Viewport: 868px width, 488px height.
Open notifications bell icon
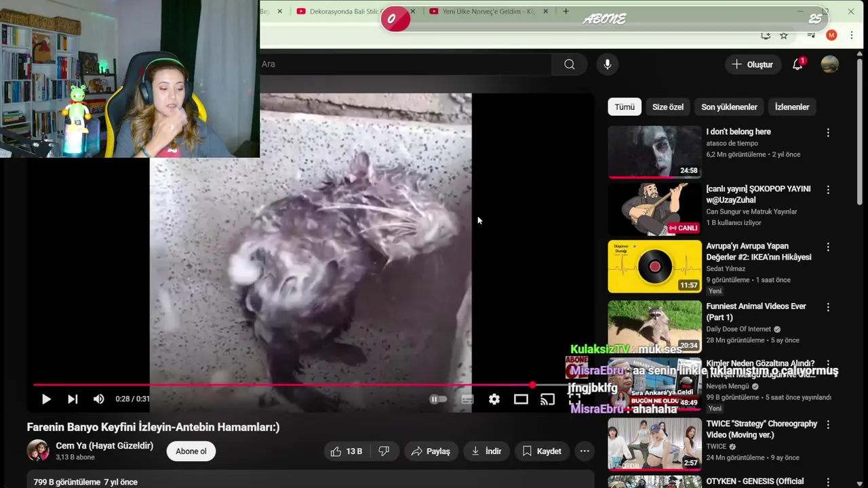click(x=797, y=64)
